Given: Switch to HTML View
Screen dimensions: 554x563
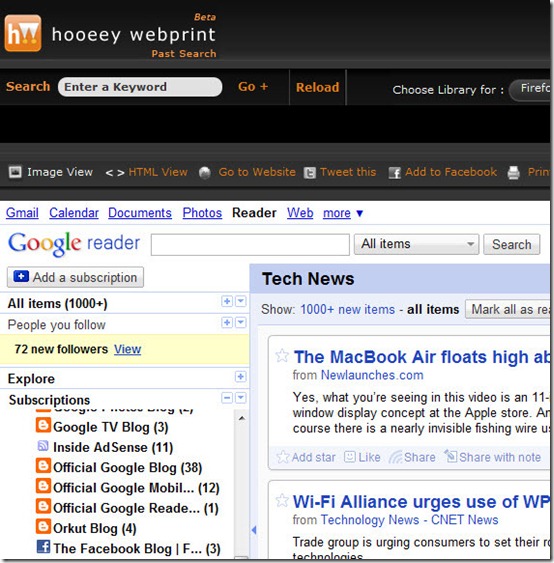Looking at the screenshot, I should pos(146,172).
